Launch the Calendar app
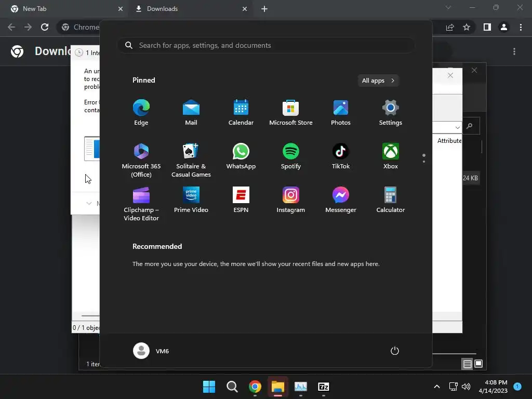Image resolution: width=532 pixels, height=399 pixels. click(241, 113)
